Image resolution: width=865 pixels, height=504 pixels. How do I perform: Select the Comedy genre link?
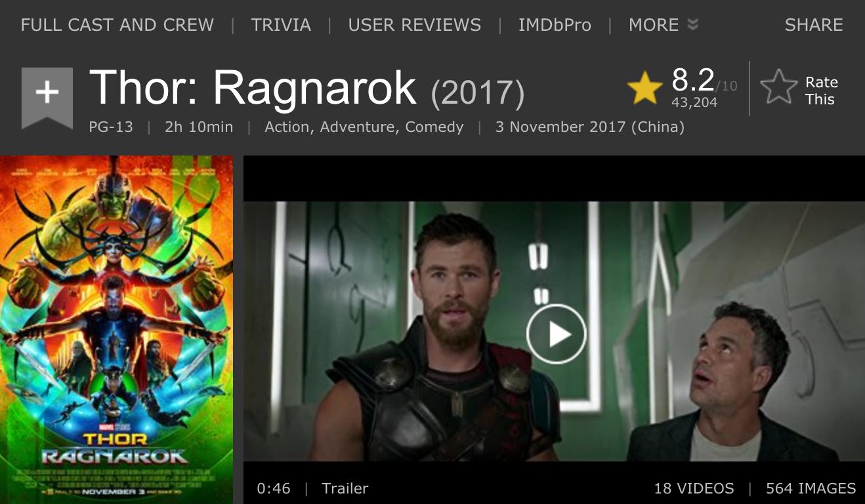coord(434,127)
